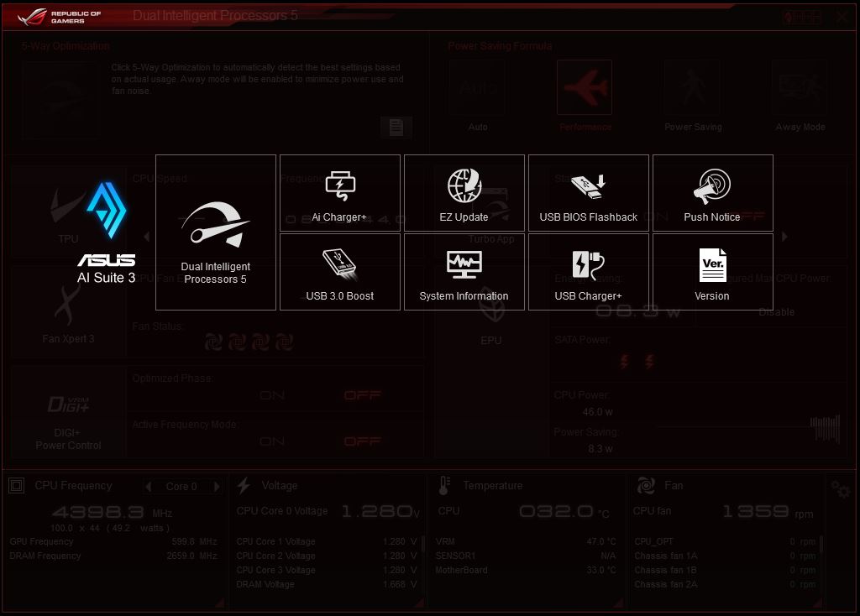Click the 5-Way Optimization report document icon
The height and width of the screenshot is (616, 860).
click(x=396, y=128)
